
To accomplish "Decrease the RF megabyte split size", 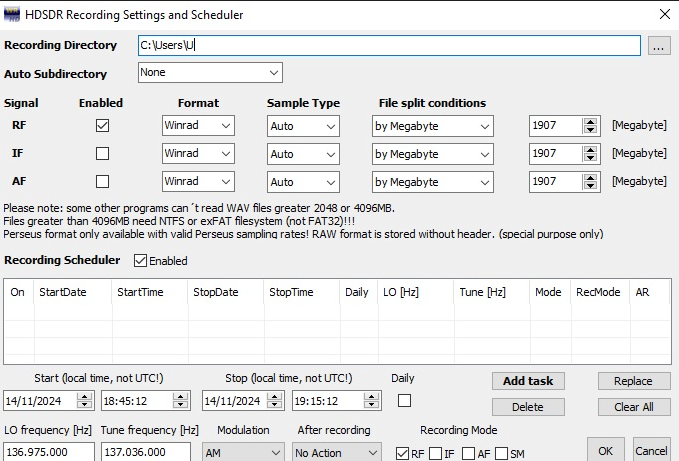I will [590, 130].
